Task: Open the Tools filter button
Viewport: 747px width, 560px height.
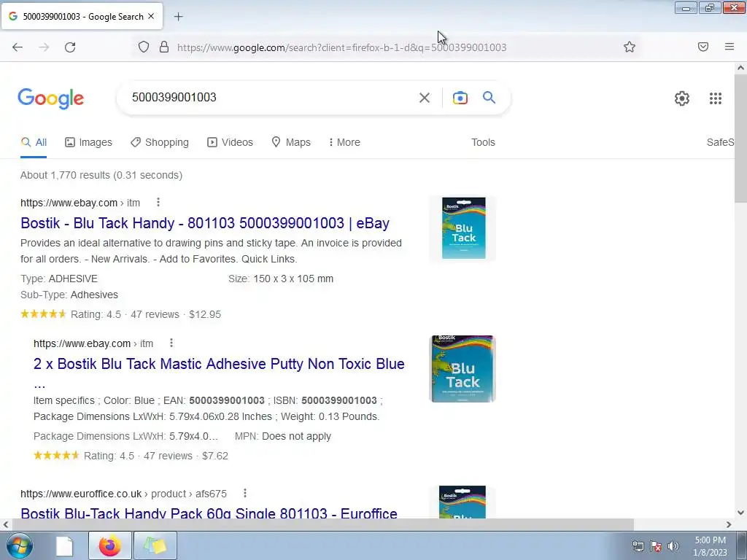Action: pos(483,142)
